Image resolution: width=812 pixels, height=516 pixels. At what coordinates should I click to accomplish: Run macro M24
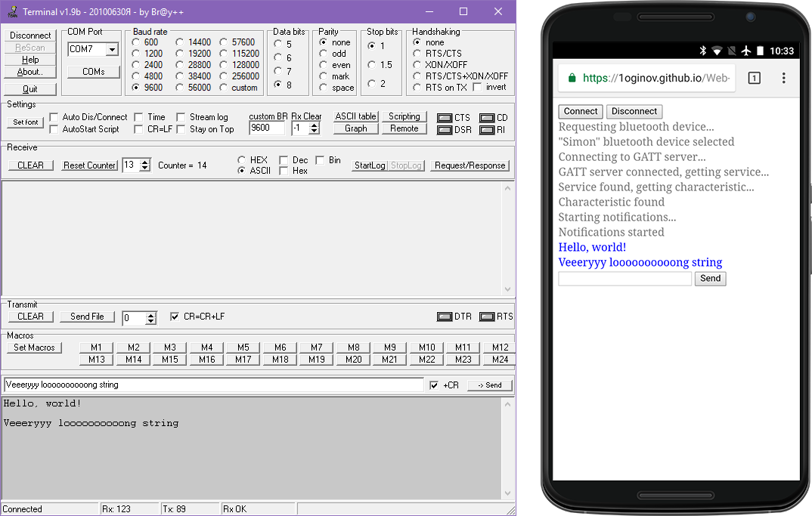tap(500, 359)
